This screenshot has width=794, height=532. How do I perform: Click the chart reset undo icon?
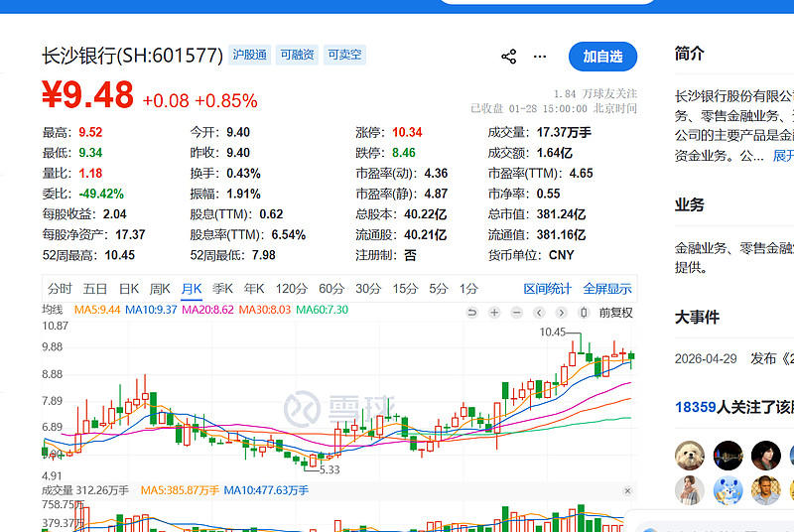(472, 313)
